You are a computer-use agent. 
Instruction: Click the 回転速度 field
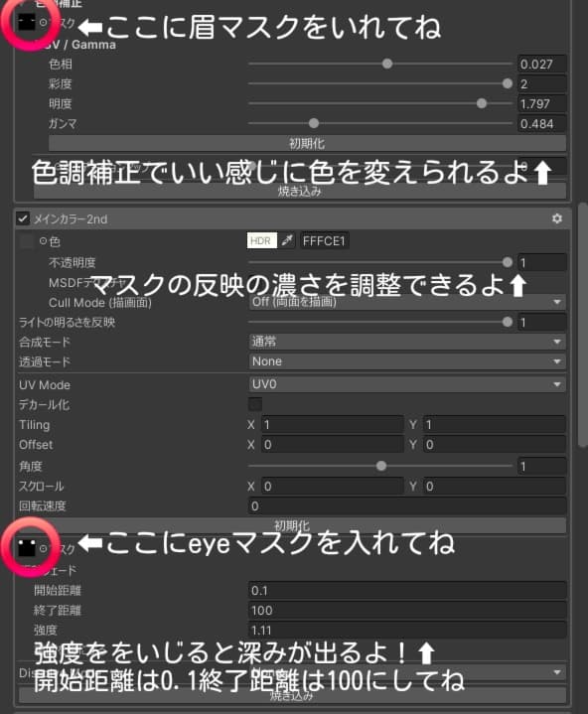click(407, 505)
